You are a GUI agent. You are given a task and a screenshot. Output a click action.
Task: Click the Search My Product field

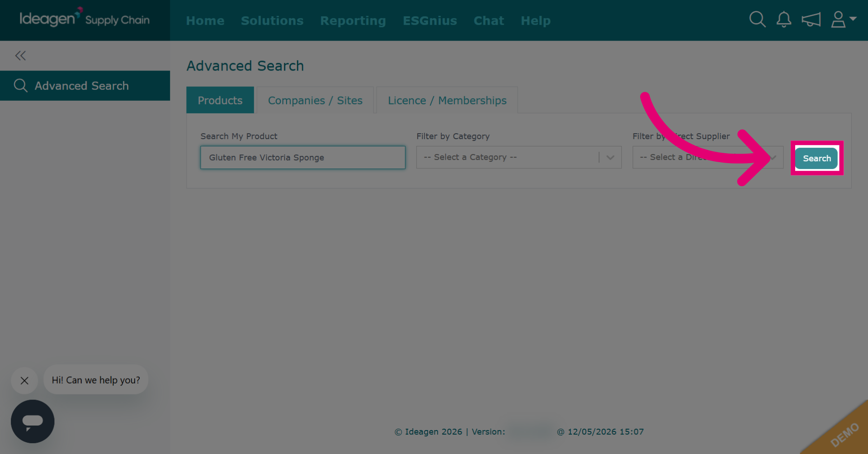303,157
